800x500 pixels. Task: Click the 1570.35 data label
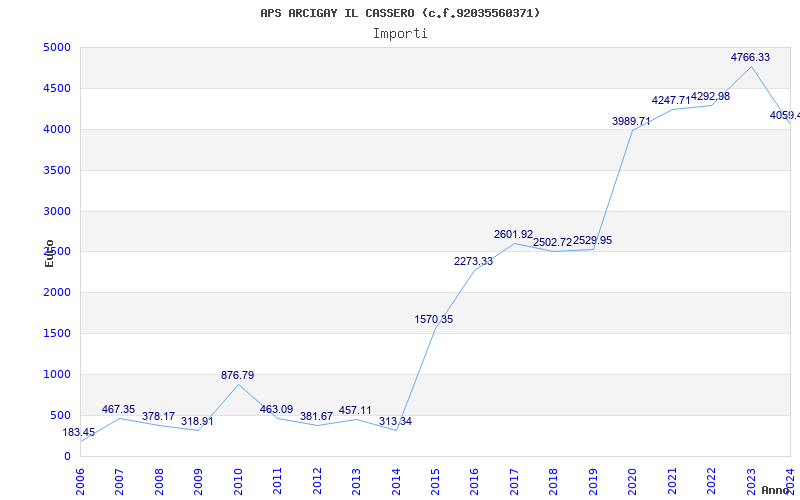click(x=434, y=319)
